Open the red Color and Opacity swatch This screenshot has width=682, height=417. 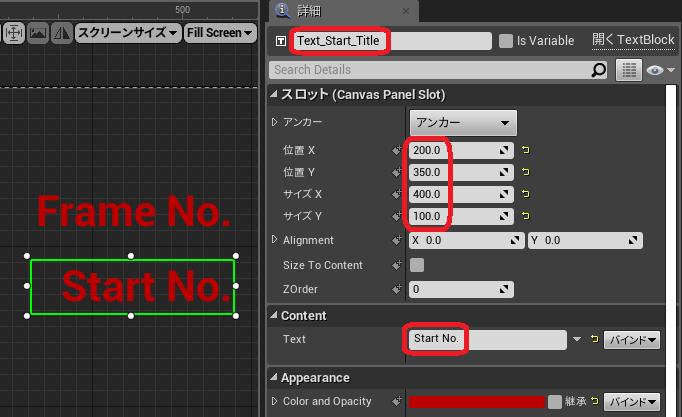477,402
